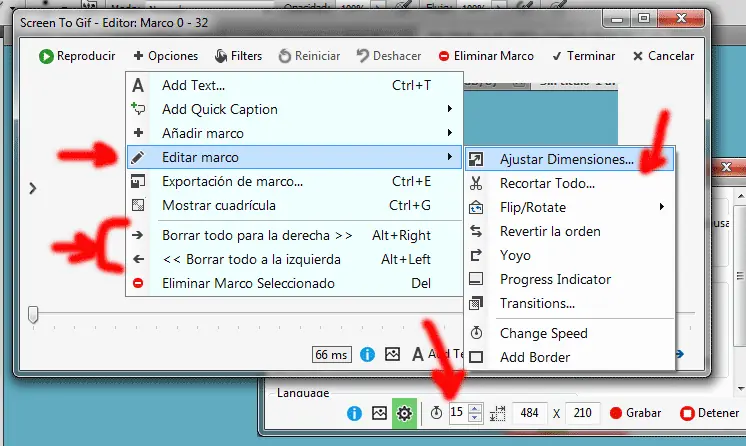Click the red delete icon beside Eliminar Marco Seleccionado
746x446 pixels.
(x=138, y=283)
